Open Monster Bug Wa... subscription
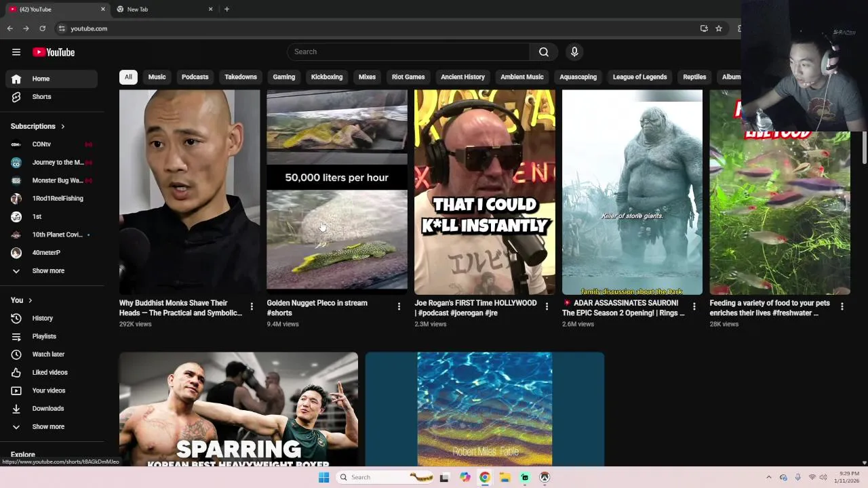The width and height of the screenshot is (868, 488). tap(52, 180)
